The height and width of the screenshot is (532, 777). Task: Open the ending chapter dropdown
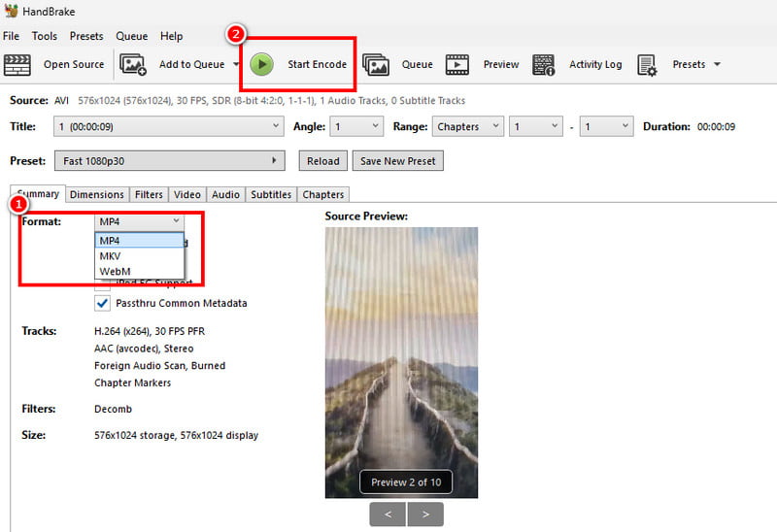[x=606, y=126]
